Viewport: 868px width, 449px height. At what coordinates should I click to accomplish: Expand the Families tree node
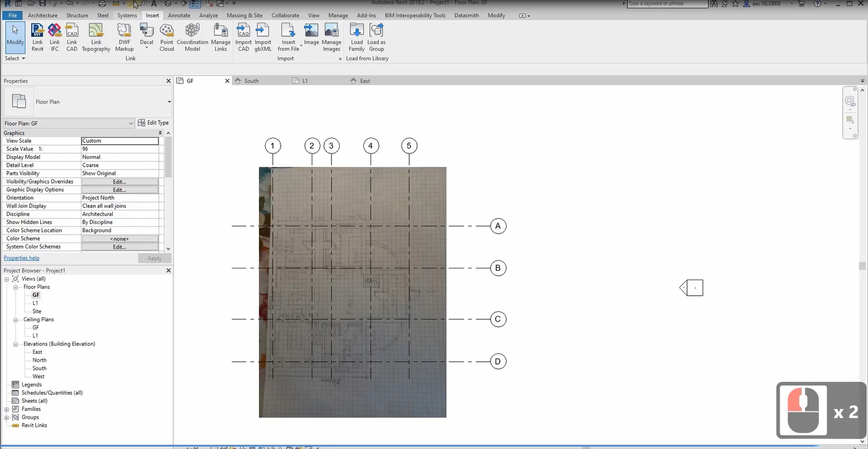(7, 409)
